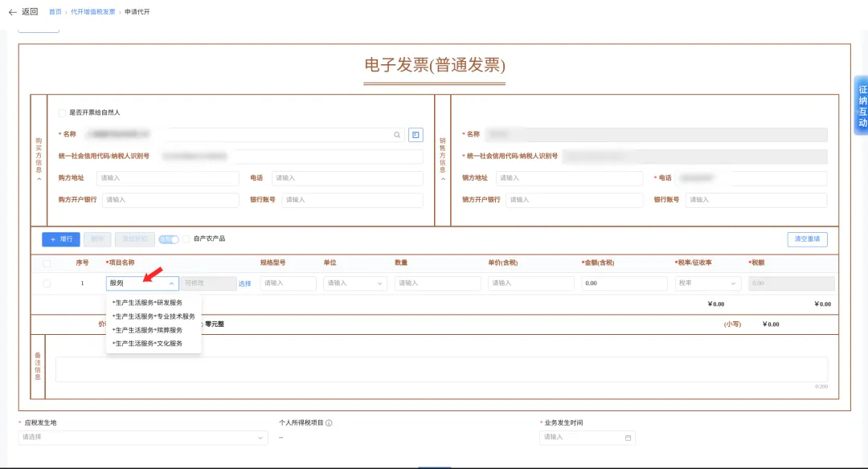Go to 代开增值税发票 breadcrumb

(92, 11)
